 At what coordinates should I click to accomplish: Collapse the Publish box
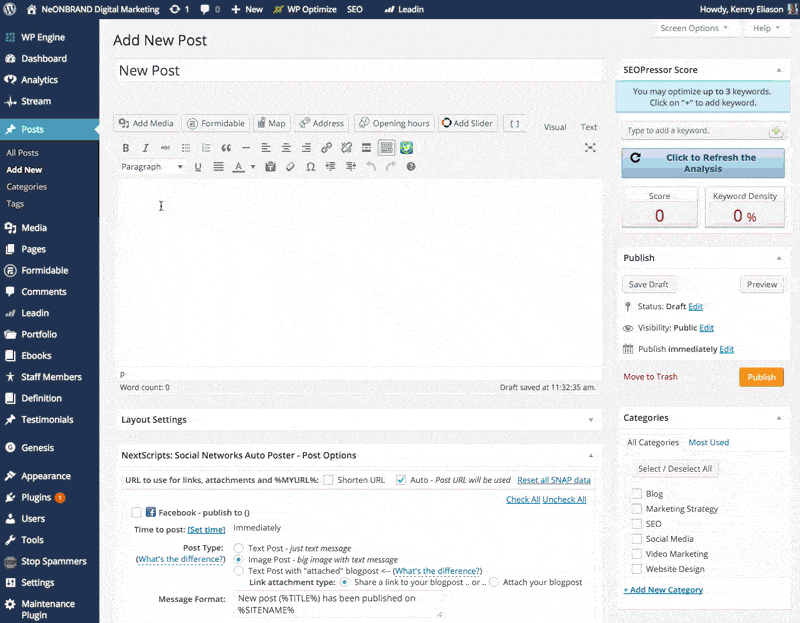pyautogui.click(x=779, y=258)
